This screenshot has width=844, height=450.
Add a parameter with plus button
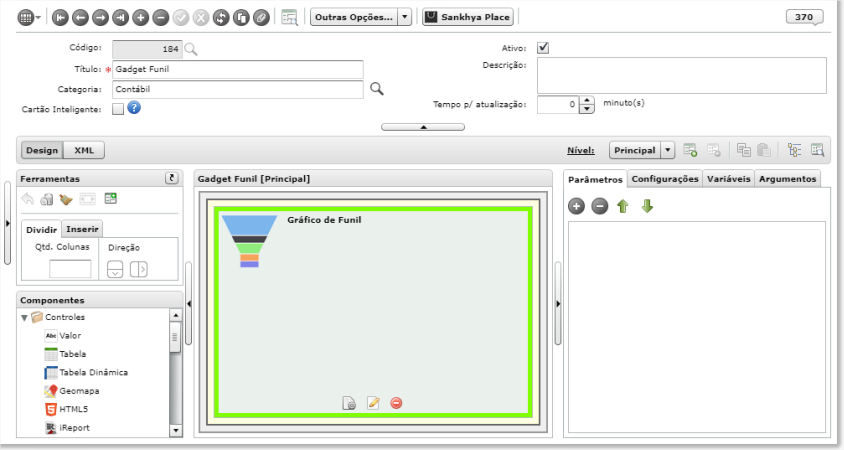[x=576, y=206]
